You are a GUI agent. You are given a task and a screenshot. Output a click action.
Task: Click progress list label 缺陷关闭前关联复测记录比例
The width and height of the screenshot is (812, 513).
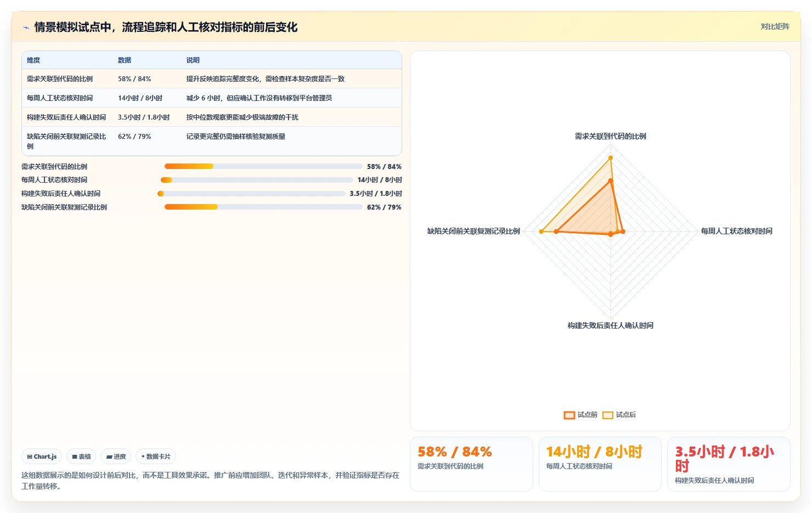pos(64,207)
